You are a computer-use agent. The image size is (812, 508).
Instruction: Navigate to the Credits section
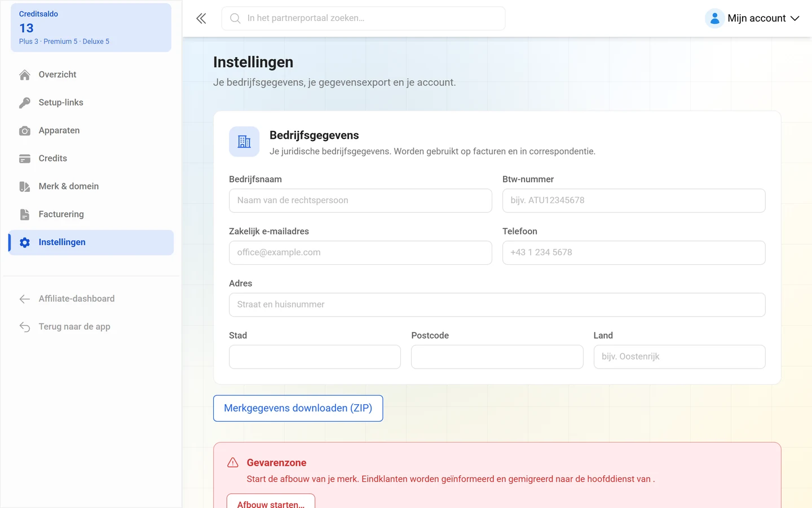click(x=91, y=159)
